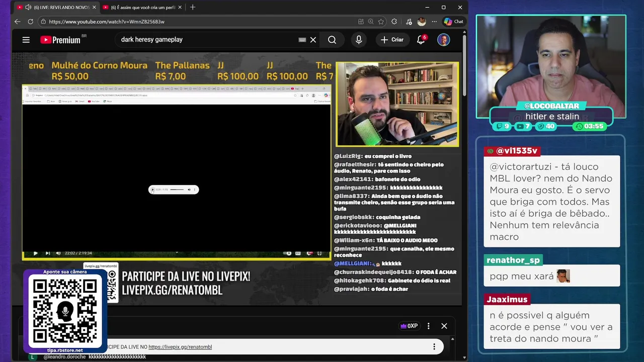Viewport: 644px width, 362px height.
Task: Adjust the embedded audio seek slider
Action: (177, 190)
